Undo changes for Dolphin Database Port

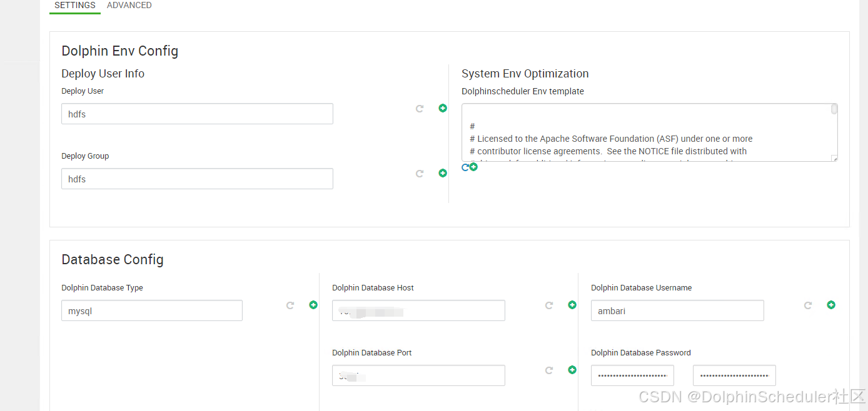pyautogui.click(x=549, y=370)
